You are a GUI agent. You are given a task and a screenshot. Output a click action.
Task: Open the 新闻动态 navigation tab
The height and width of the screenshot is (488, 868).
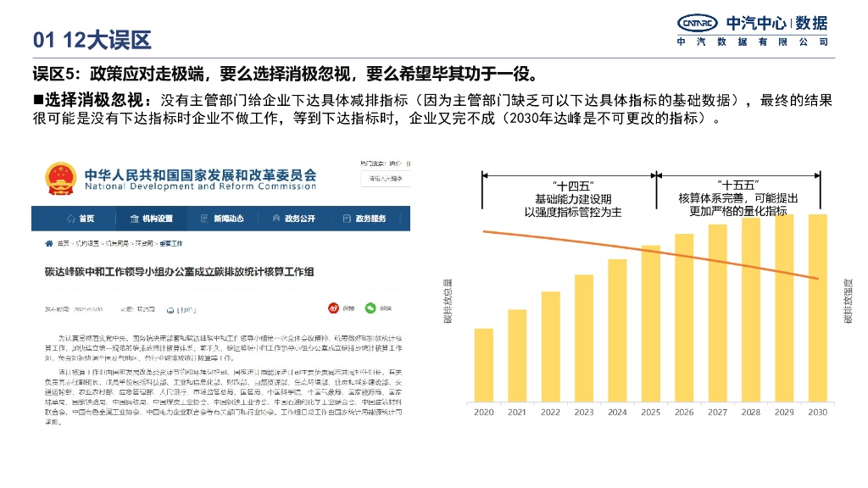(229, 218)
